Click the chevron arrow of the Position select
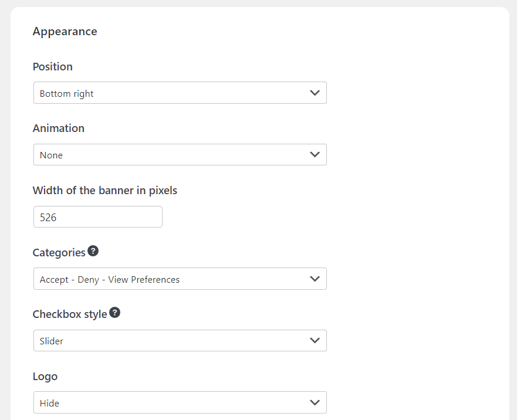Screen dimensions: 517x420 click(x=315, y=93)
